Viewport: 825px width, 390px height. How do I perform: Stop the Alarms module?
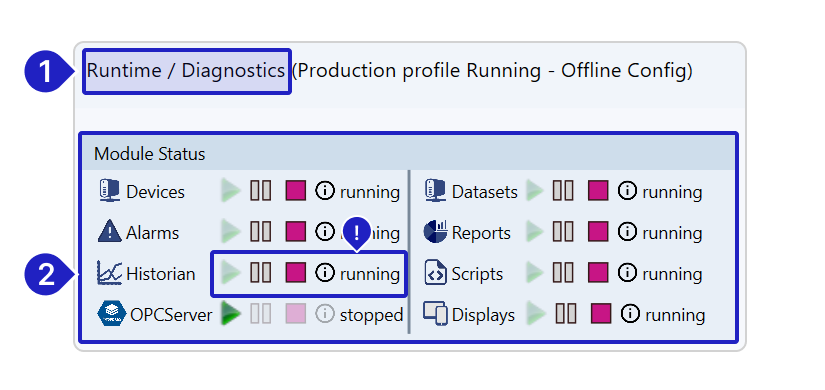point(296,232)
